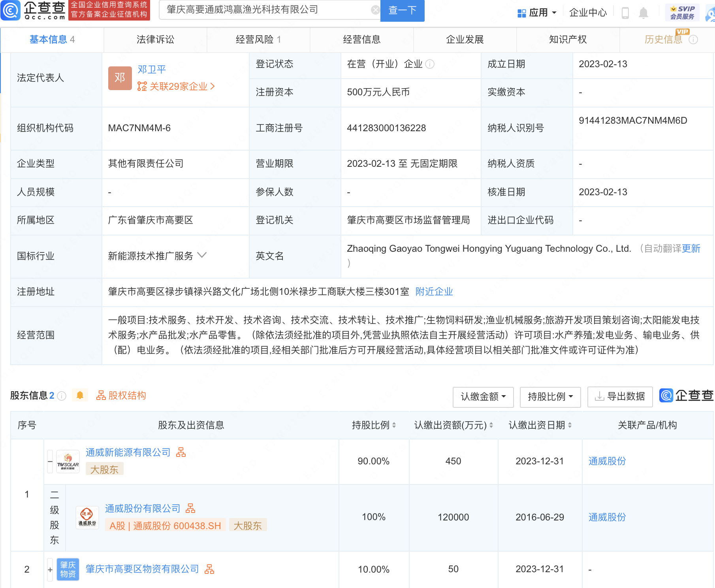Open SVIP member services badge

[x=682, y=13]
